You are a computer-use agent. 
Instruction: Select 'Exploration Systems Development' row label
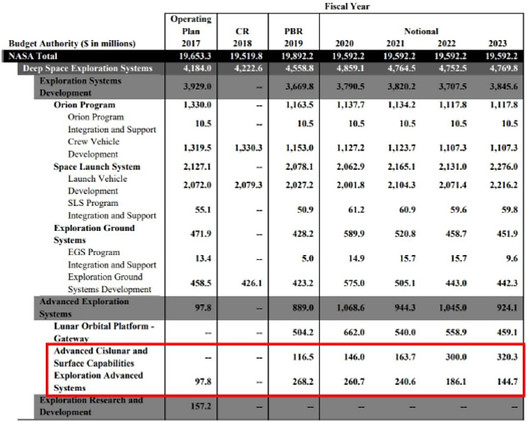[80, 87]
